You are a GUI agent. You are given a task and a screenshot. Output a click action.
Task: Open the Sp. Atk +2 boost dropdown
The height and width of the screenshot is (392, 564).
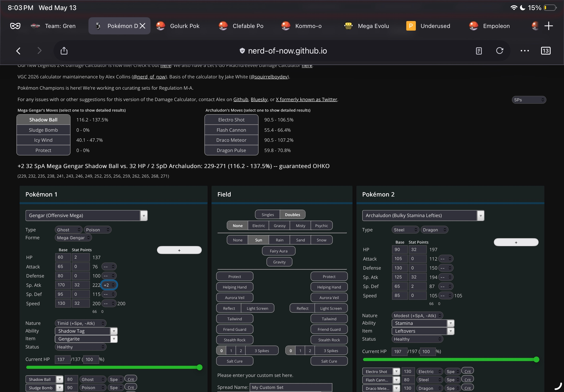(109, 285)
